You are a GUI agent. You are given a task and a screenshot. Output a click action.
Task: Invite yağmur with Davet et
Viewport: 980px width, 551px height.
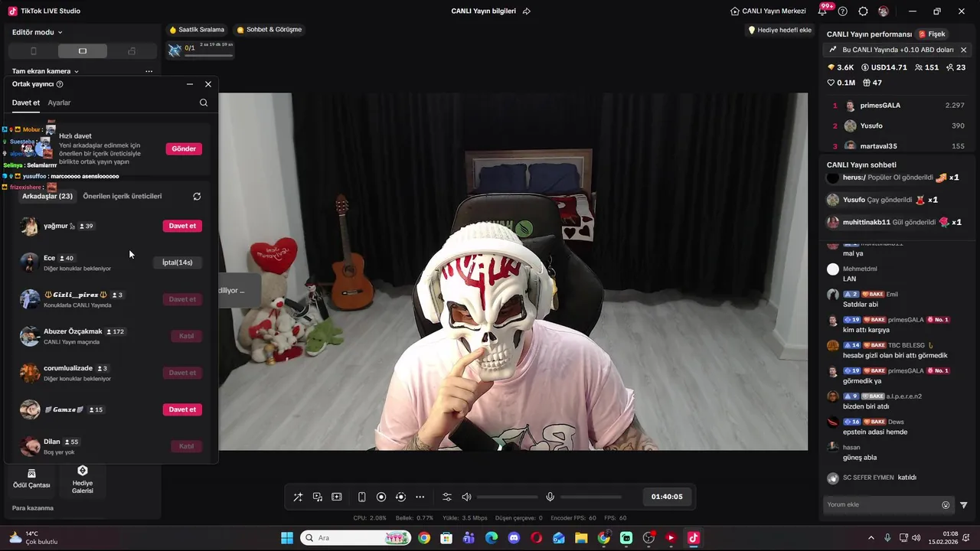[x=182, y=226]
